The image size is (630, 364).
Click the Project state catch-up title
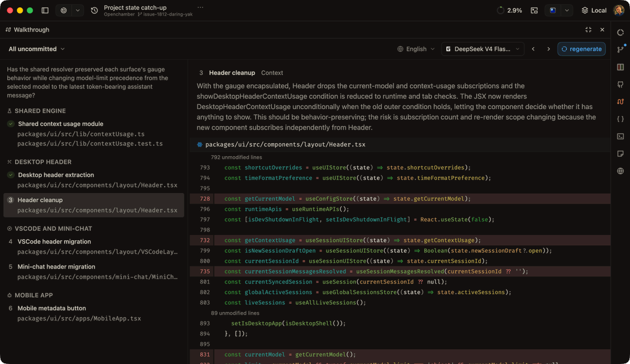[x=135, y=7]
